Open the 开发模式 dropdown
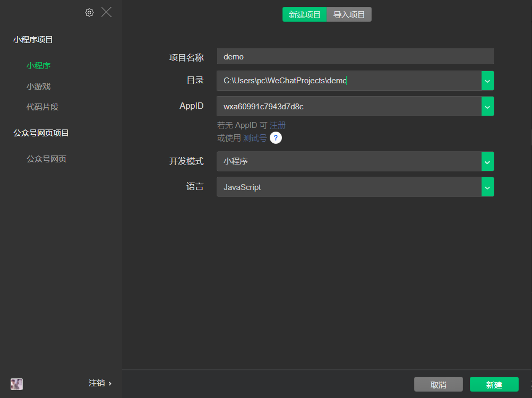Viewport: 532px width, 398px height. (x=355, y=161)
